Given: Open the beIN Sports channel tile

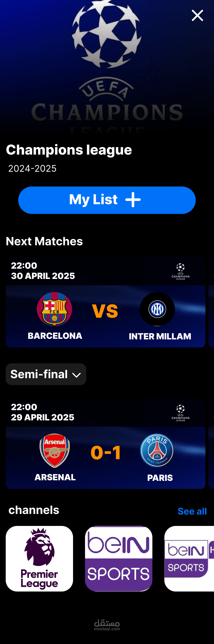Looking at the screenshot, I should click(119, 558).
